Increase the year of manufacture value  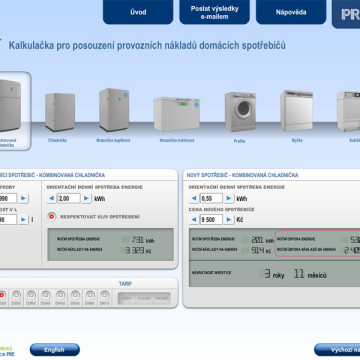[23, 199]
